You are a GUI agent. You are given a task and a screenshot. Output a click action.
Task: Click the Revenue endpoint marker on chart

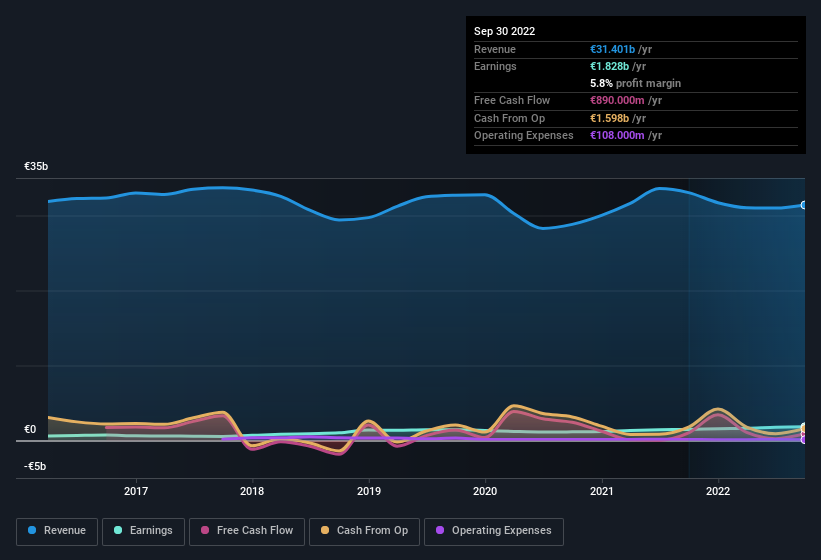coord(804,205)
